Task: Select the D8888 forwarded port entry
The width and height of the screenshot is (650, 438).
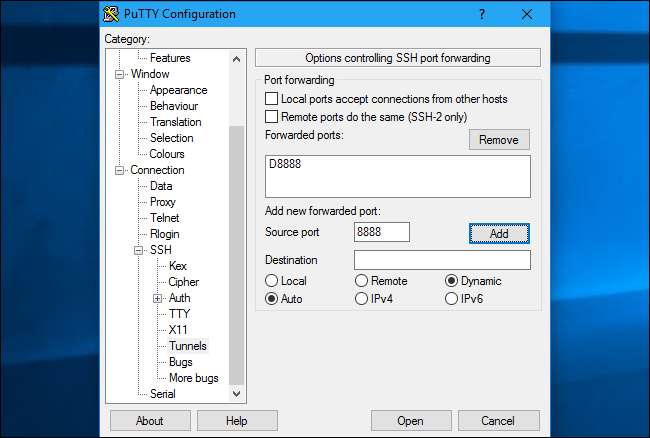Action: 286,163
